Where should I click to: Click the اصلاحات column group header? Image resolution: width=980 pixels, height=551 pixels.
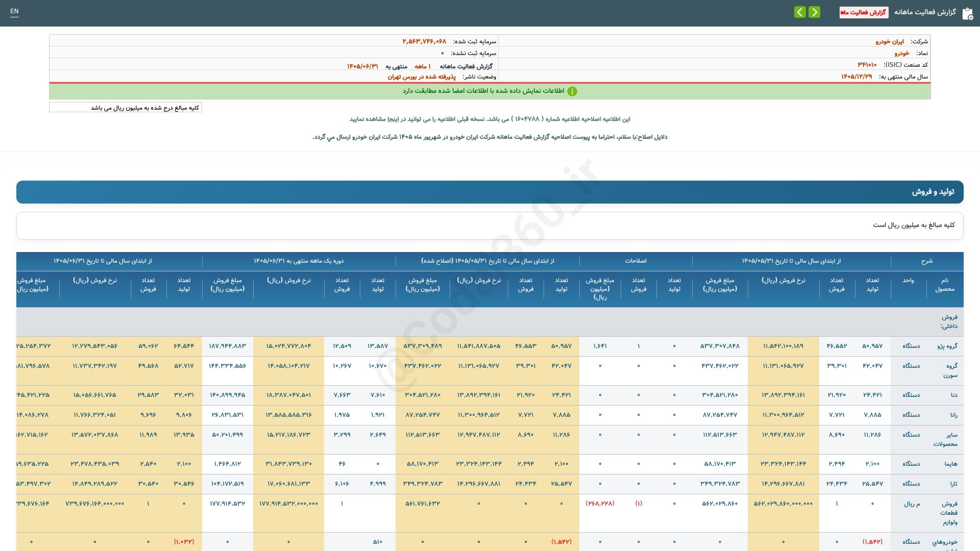click(x=635, y=261)
